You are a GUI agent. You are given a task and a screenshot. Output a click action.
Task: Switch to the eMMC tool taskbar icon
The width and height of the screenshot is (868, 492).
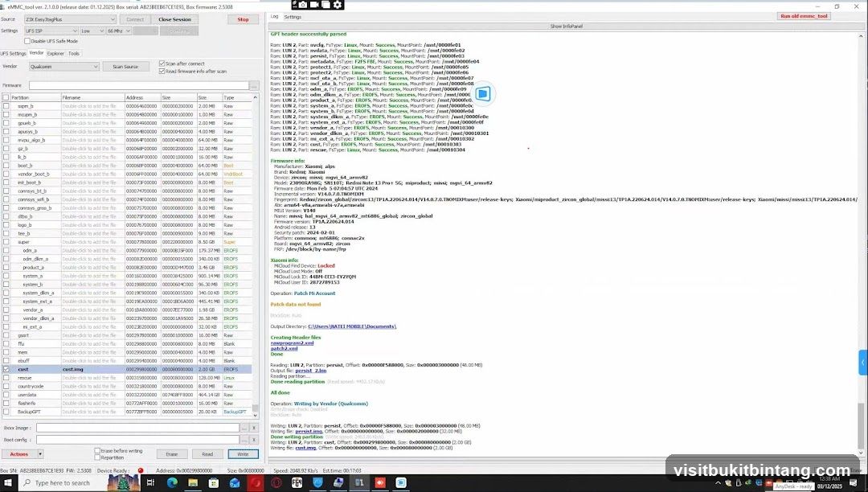click(x=359, y=482)
